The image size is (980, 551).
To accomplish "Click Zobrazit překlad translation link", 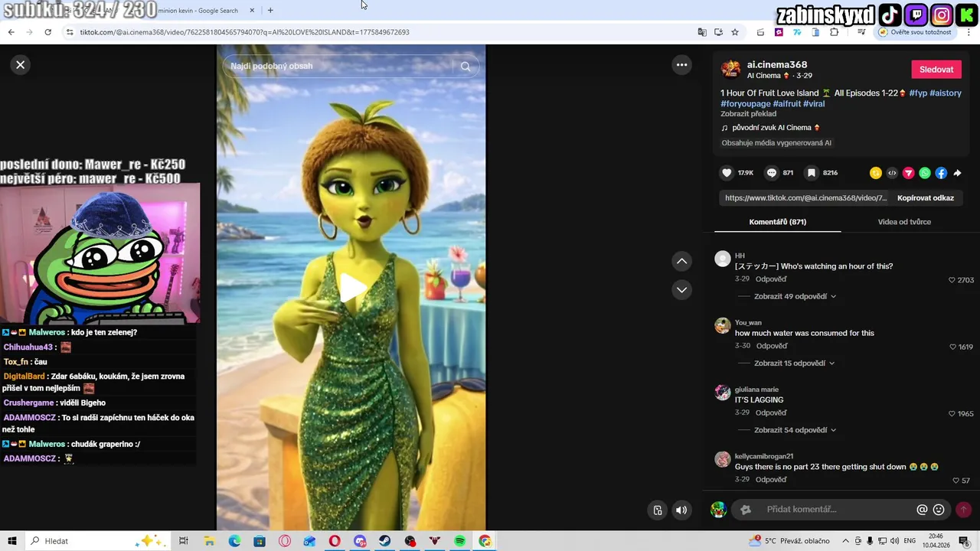I will click(x=748, y=114).
